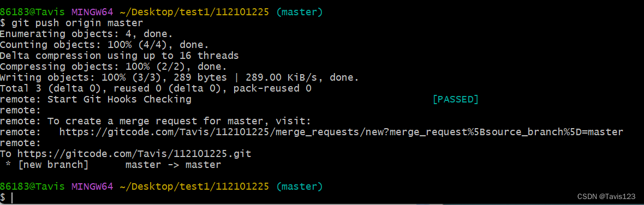Viewport: 644px width, 205px height.
Task: Click the Delta compression 16 threads line
Action: click(x=120, y=56)
